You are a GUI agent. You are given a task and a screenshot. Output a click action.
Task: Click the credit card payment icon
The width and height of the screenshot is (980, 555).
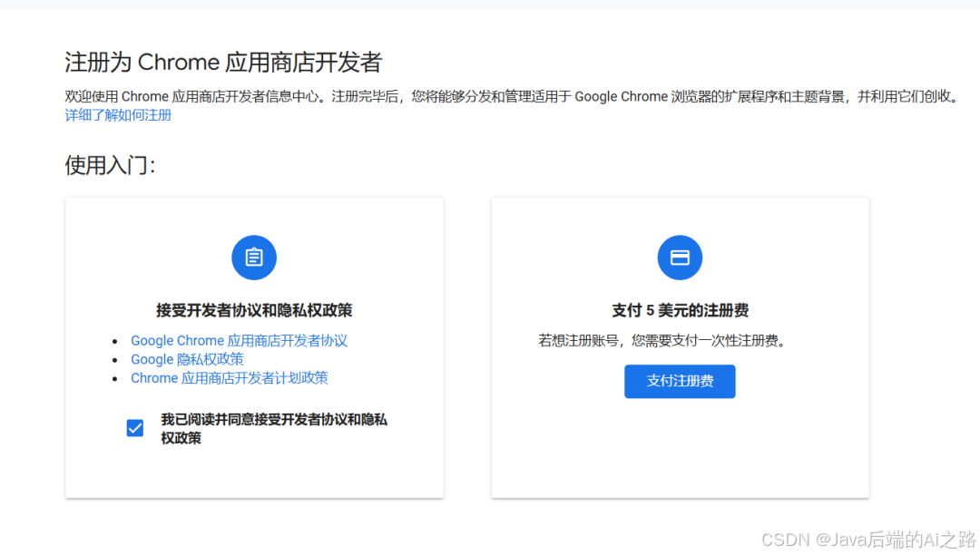(680, 258)
